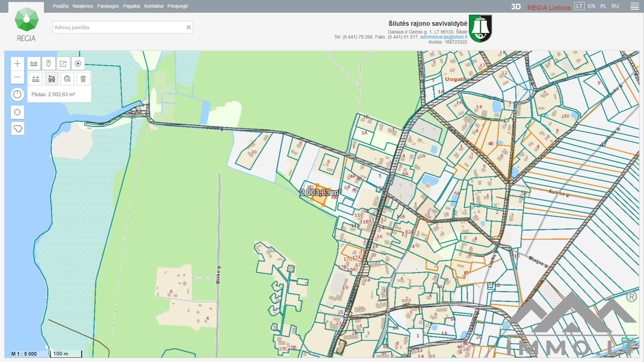Viewport: 644px width, 362px height.
Task: Zoom in the map with plus button
Action: [x=17, y=64]
